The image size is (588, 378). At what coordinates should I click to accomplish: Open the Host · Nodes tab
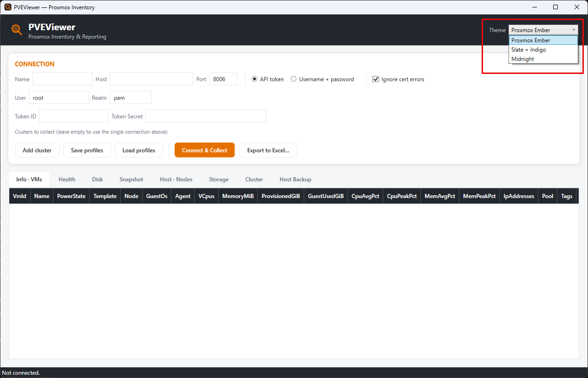(x=176, y=179)
